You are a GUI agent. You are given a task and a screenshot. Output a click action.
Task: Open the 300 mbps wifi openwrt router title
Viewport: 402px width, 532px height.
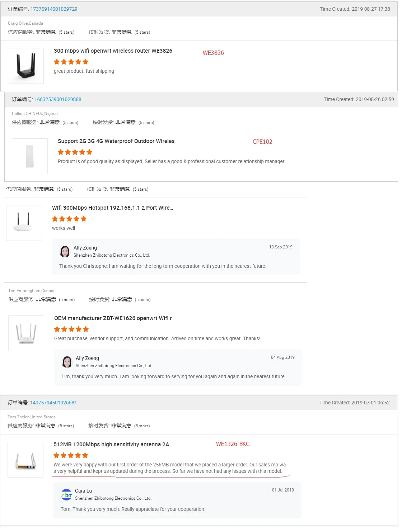pyautogui.click(x=113, y=51)
